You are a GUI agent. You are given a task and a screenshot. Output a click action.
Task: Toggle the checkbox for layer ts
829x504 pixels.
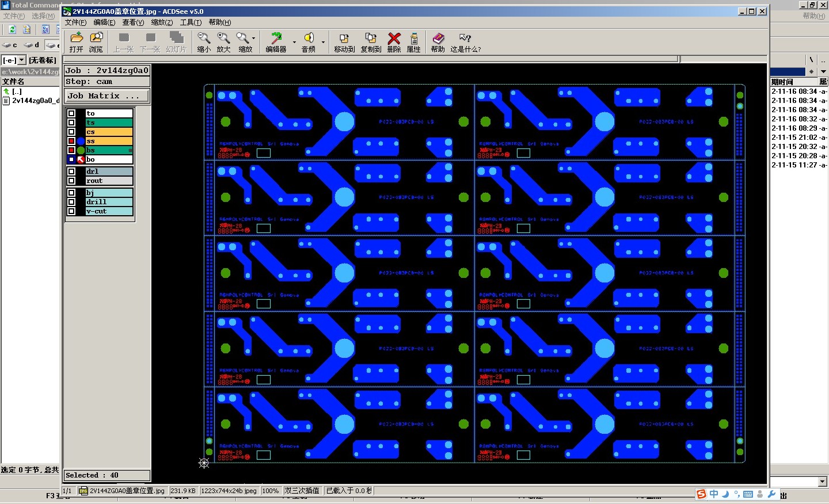coord(71,123)
